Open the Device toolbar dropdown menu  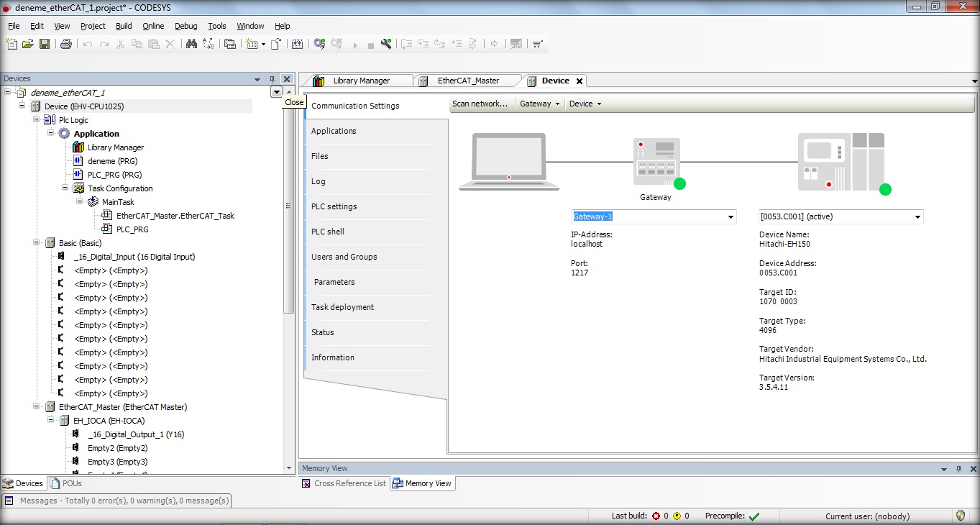(x=585, y=104)
